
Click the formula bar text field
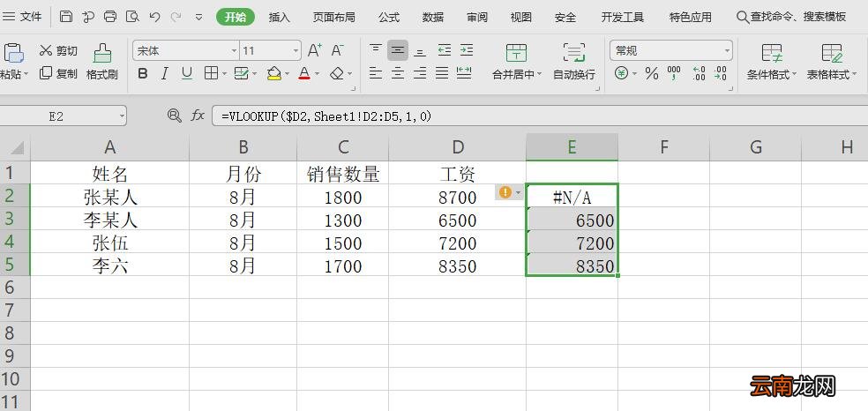[540, 116]
